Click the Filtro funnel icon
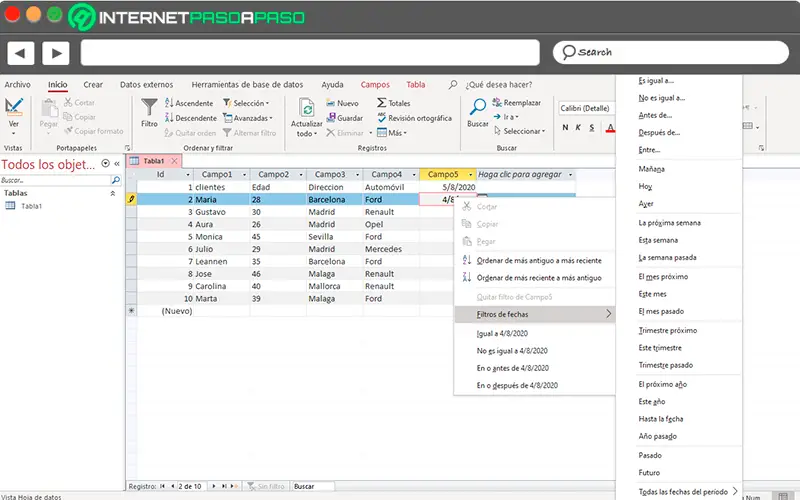 [149, 107]
